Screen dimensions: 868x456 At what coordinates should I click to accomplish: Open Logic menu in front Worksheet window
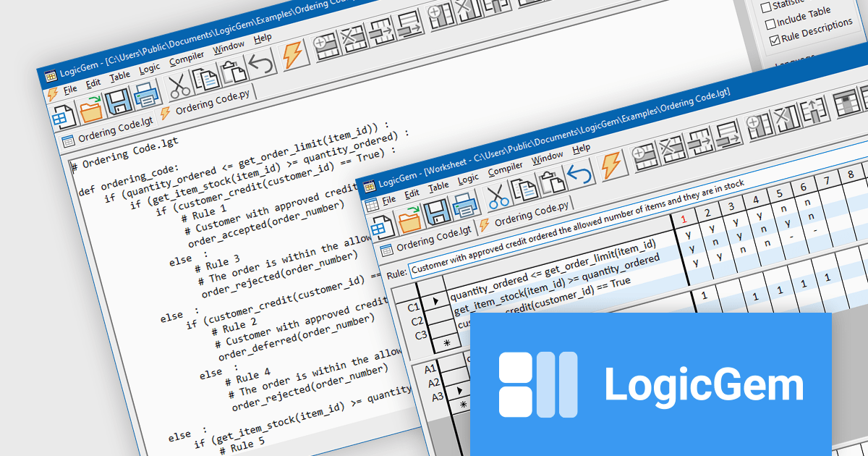(x=468, y=178)
